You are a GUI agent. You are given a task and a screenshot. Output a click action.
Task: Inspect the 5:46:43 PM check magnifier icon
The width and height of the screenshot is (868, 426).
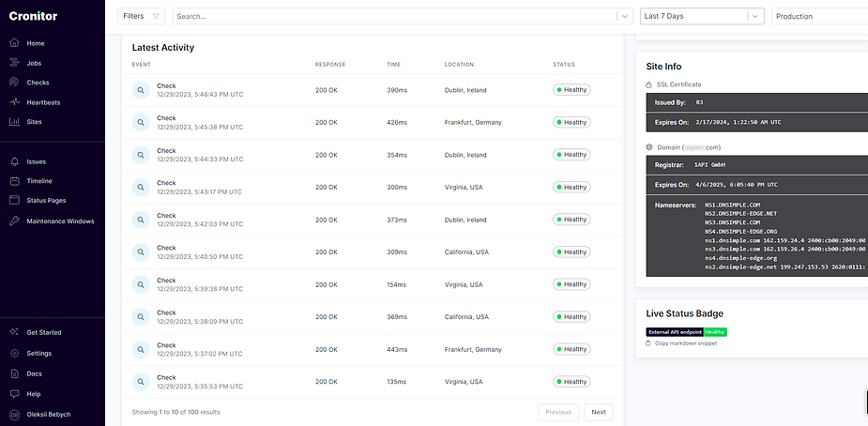141,90
